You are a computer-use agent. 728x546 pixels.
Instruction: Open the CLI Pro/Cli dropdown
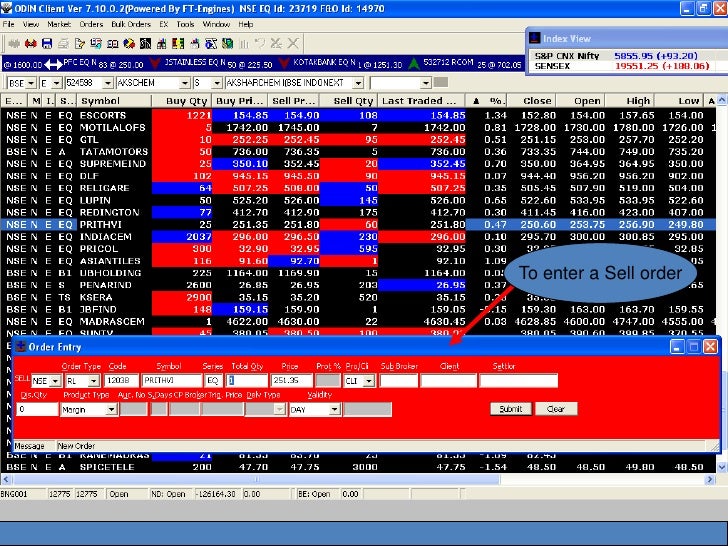click(369, 381)
